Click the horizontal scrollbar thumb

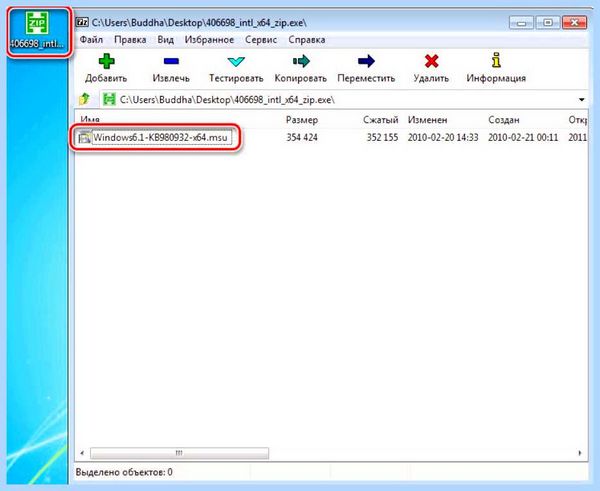pos(179,453)
